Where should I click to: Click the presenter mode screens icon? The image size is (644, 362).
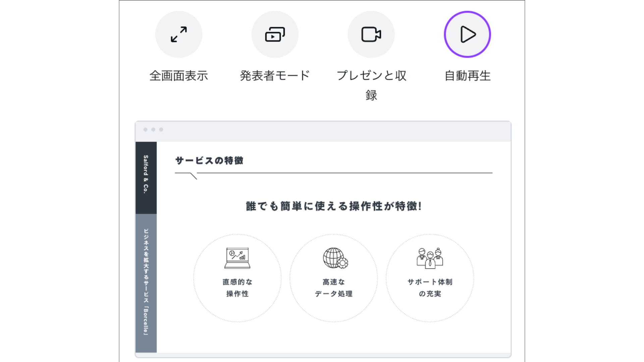(275, 34)
